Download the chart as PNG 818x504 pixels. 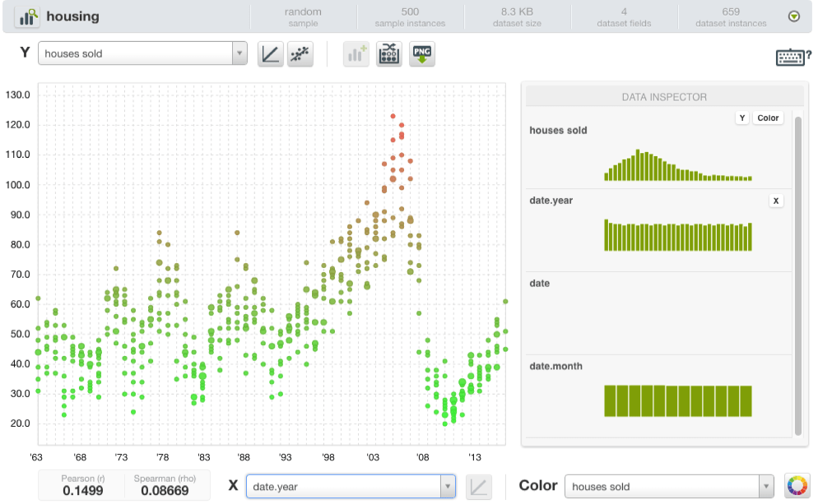tap(421, 53)
